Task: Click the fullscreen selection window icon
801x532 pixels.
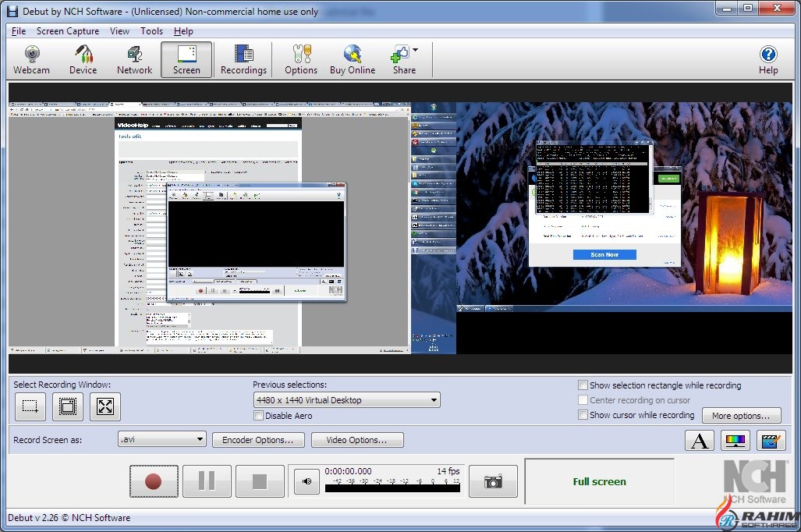Action: (105, 406)
